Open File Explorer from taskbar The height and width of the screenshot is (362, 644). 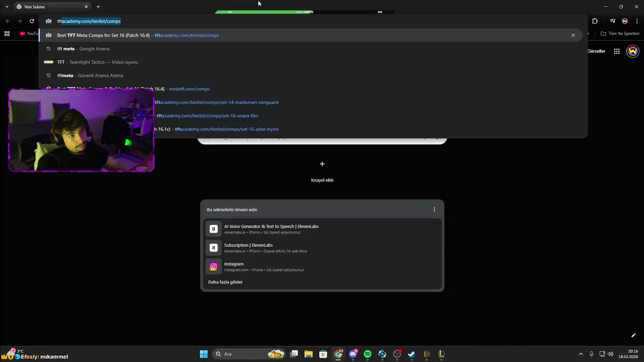(x=308, y=354)
